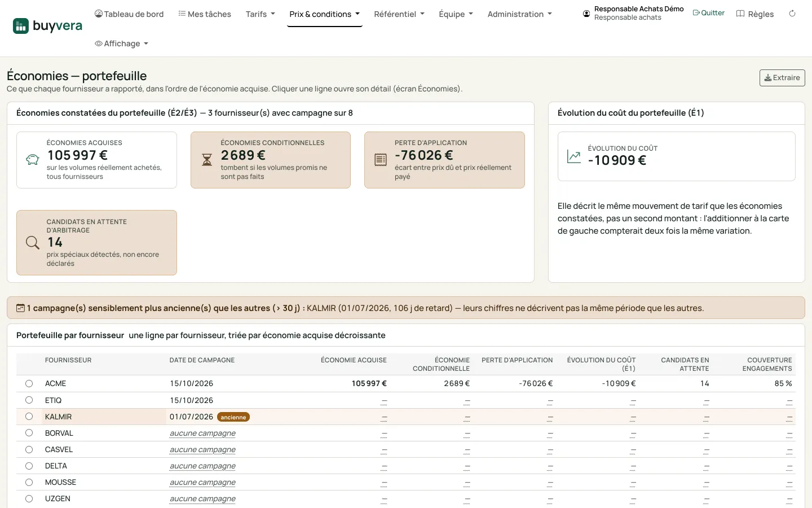
Task: Click the magnifier icon on Candidats en attente card
Action: tap(33, 243)
